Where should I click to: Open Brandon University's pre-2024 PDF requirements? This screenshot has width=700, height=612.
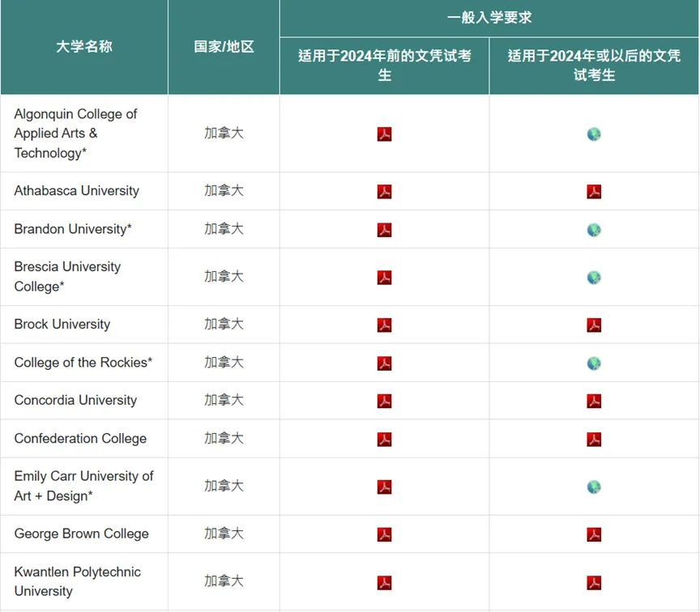click(384, 229)
